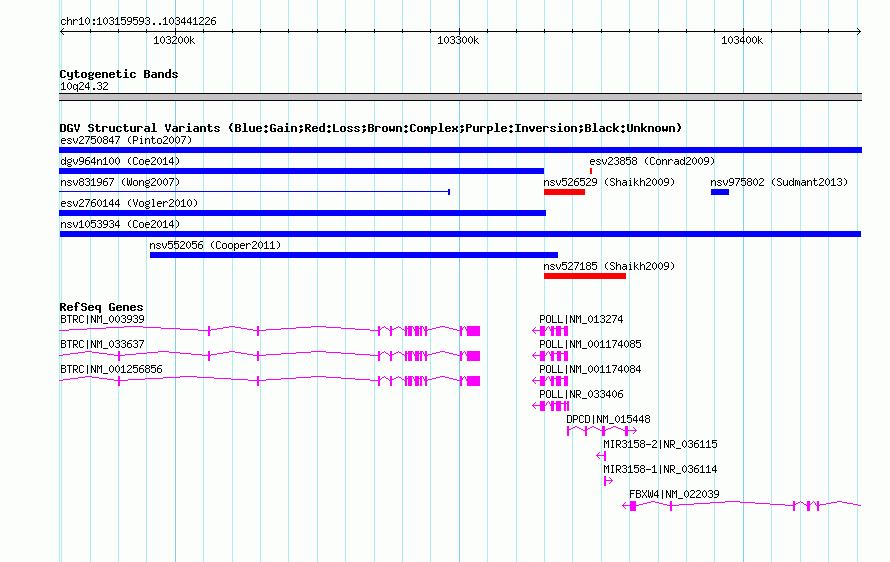Click the red nsv527185 (Shaikh2009) loss bar

(585, 276)
